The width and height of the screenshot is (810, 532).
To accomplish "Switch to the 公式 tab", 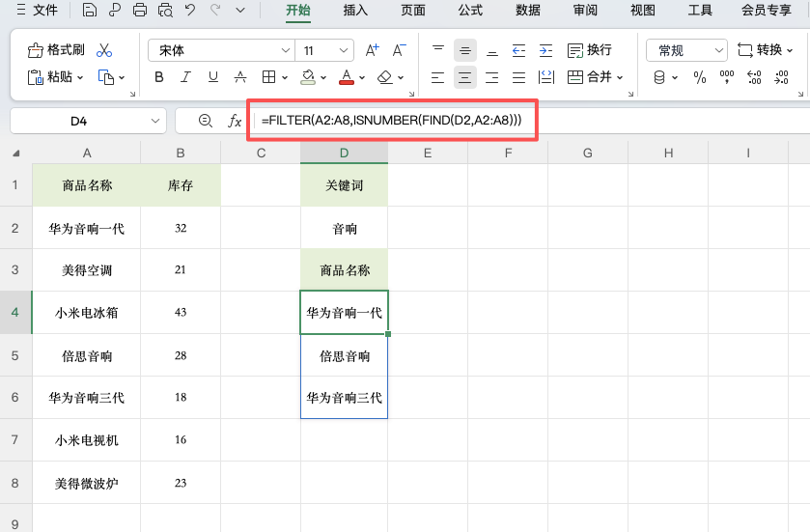I will pyautogui.click(x=470, y=10).
